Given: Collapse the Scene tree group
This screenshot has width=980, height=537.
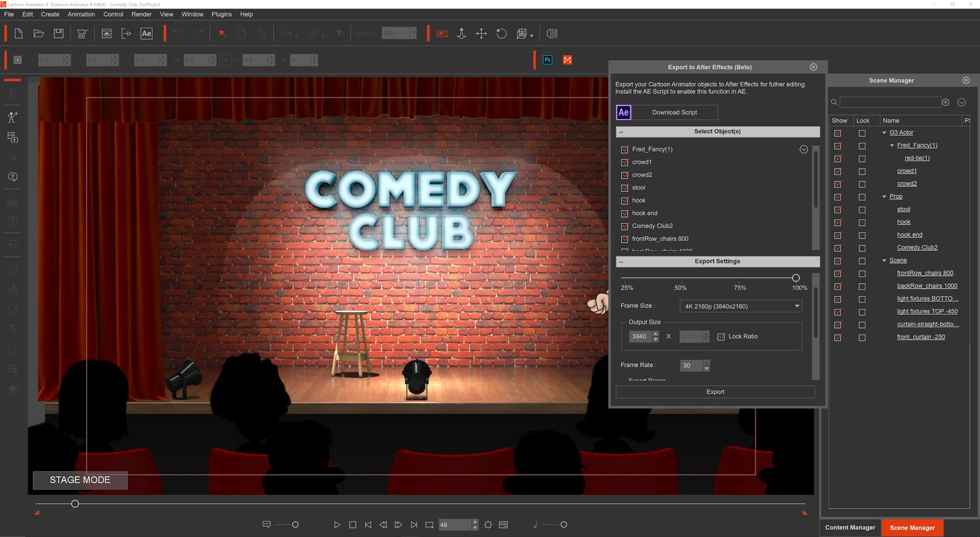Looking at the screenshot, I should 884,261.
